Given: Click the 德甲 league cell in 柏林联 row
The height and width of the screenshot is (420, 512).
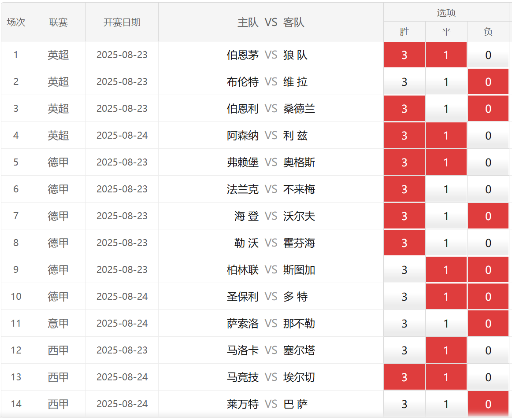Looking at the screenshot, I should pyautogui.click(x=59, y=269).
